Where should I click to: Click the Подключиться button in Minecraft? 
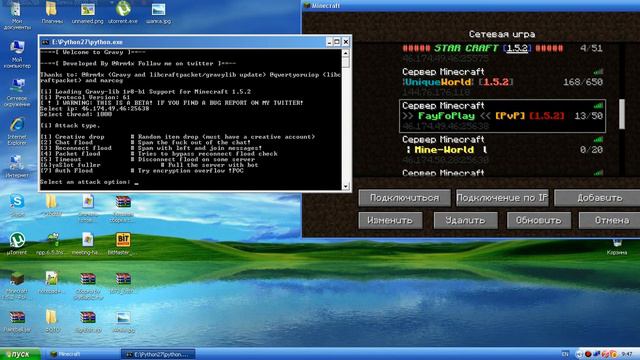pyautogui.click(x=404, y=198)
